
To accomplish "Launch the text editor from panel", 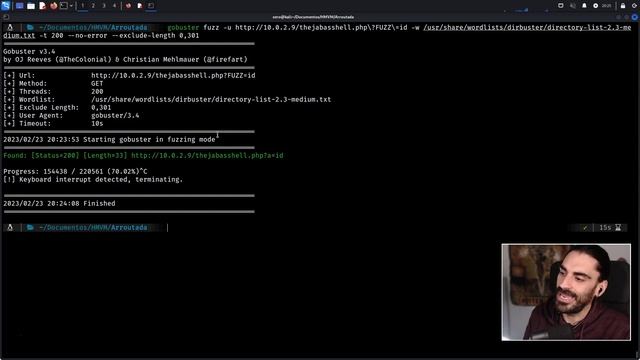I will [x=42, y=6].
